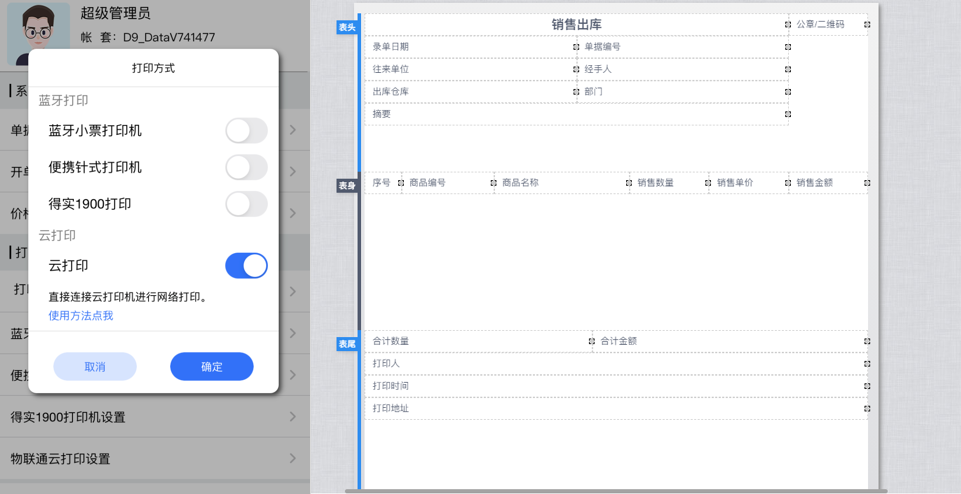Click resize handle of 打印时间 field

[867, 386]
